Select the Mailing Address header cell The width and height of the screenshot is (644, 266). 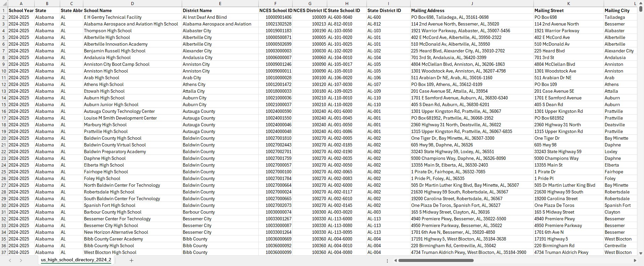click(x=472, y=10)
